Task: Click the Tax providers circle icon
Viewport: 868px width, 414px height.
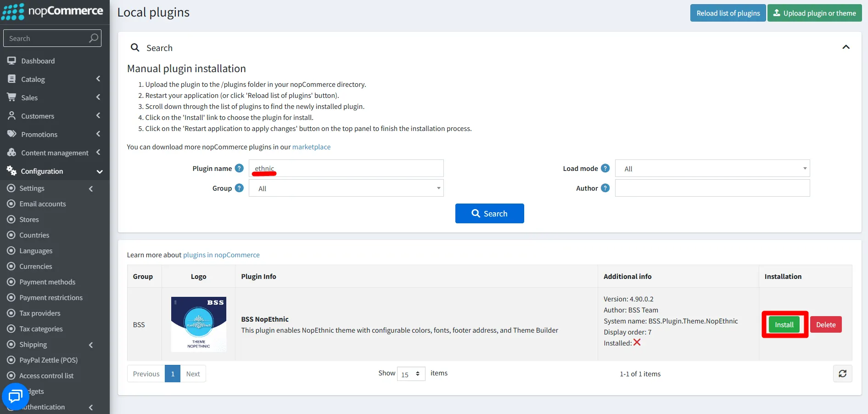Action: point(11,313)
